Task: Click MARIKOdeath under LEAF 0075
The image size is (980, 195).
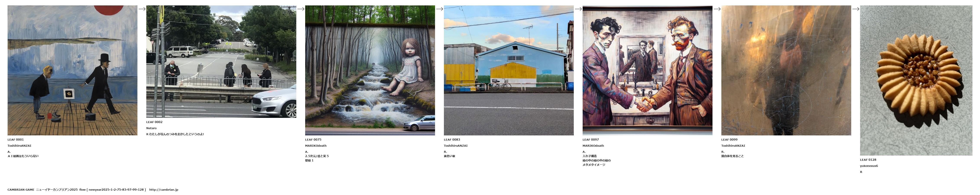Action: pyautogui.click(x=316, y=146)
